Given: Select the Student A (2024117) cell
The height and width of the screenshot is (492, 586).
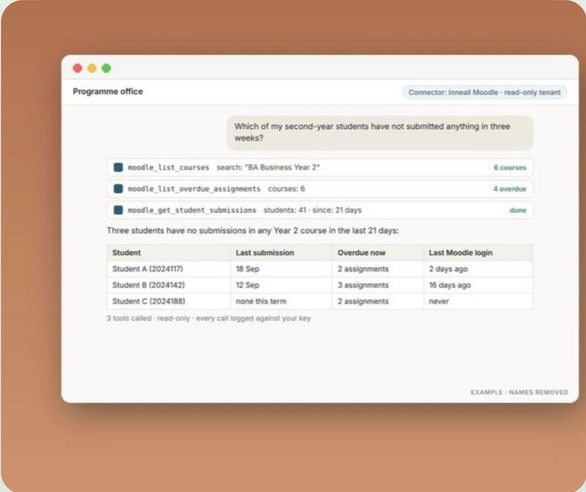Looking at the screenshot, I should click(x=168, y=269).
